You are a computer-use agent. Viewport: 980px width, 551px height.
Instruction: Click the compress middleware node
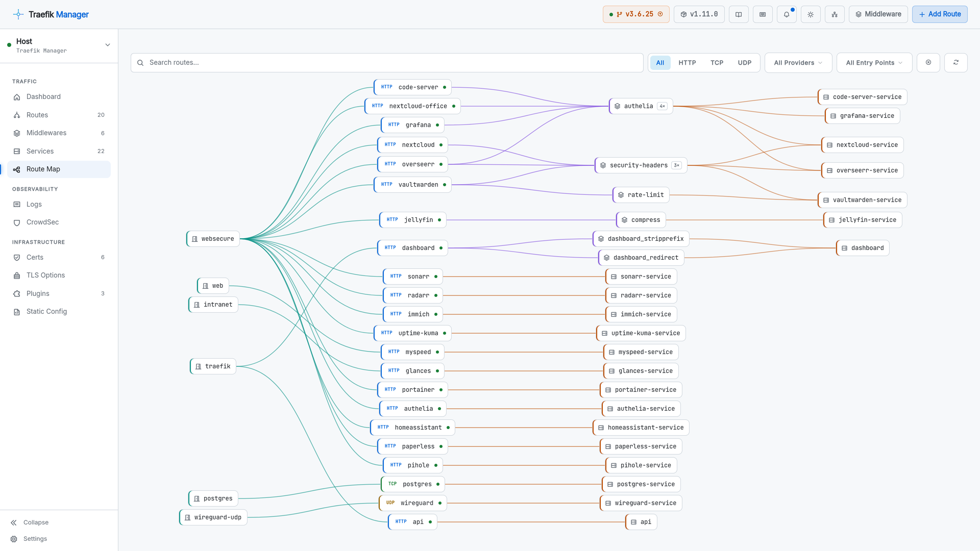641,220
